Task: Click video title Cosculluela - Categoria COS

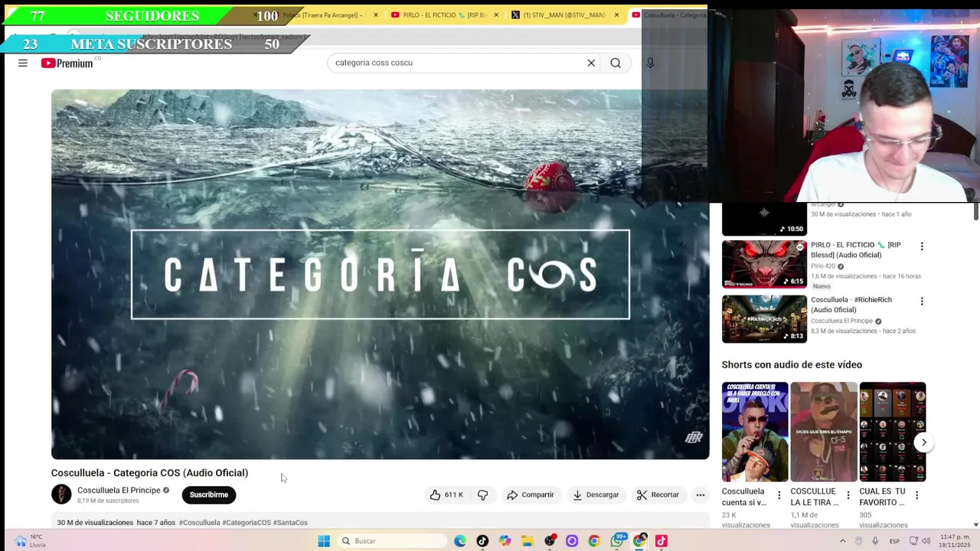Action: click(149, 473)
